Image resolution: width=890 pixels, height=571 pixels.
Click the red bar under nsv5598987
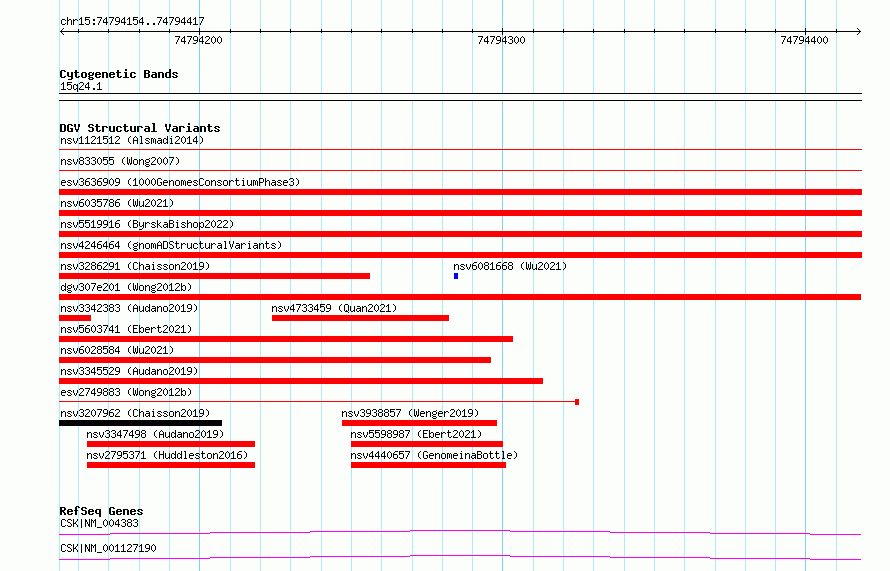coord(427,444)
